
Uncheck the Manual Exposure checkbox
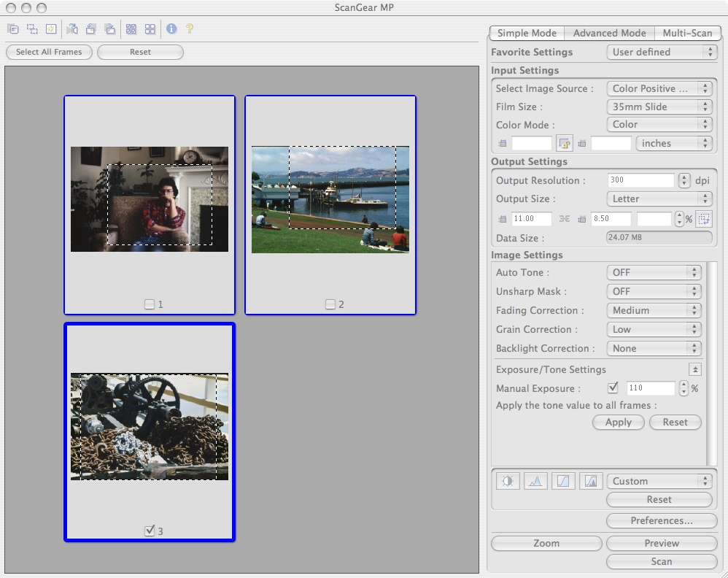coord(613,388)
